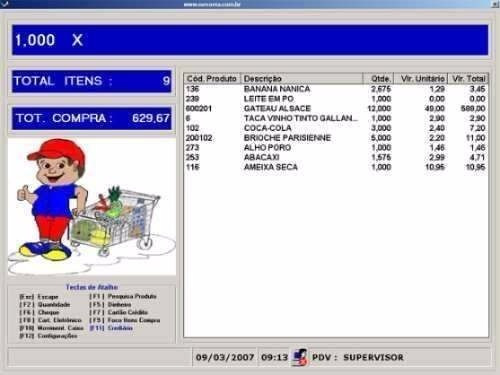Click the F12 Configurações shortcut label

tap(48, 336)
